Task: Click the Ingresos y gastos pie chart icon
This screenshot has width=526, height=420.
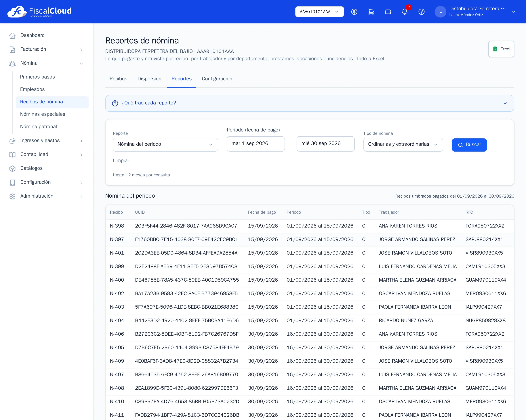Action: 12,141
